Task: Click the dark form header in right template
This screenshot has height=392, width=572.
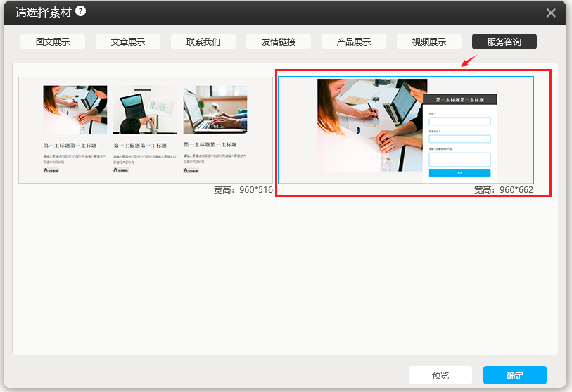Action: [x=460, y=100]
